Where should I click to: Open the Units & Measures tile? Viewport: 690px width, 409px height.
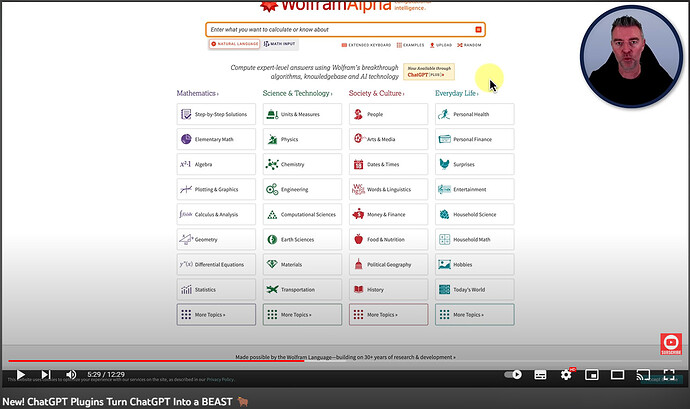coord(302,114)
